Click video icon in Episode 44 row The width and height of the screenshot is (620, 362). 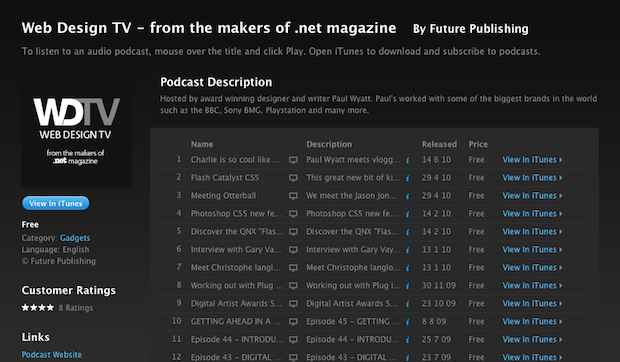coord(293,340)
